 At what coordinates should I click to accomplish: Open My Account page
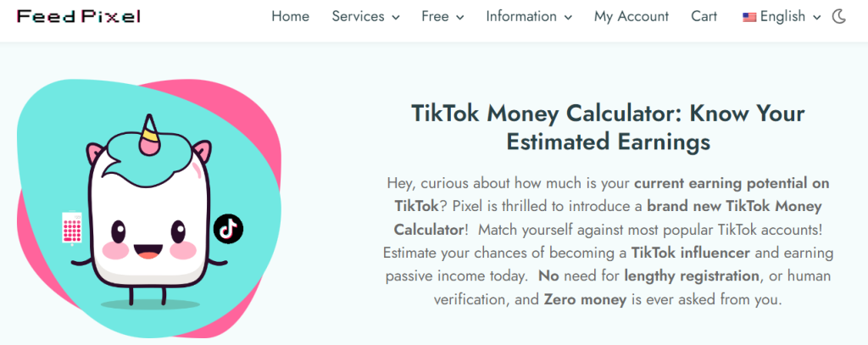point(631,17)
